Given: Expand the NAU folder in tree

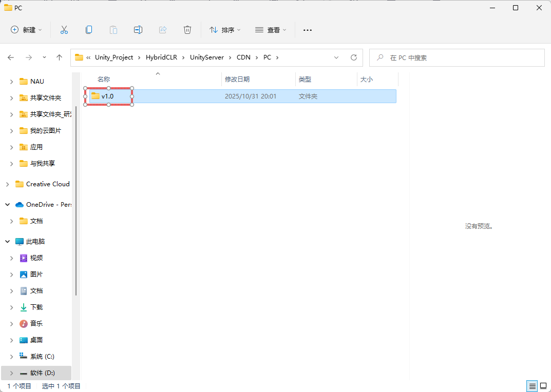Looking at the screenshot, I should click(x=12, y=82).
